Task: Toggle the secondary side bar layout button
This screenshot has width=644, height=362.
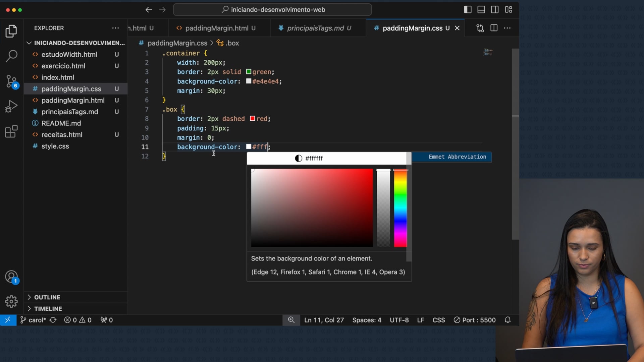Action: pos(495,10)
